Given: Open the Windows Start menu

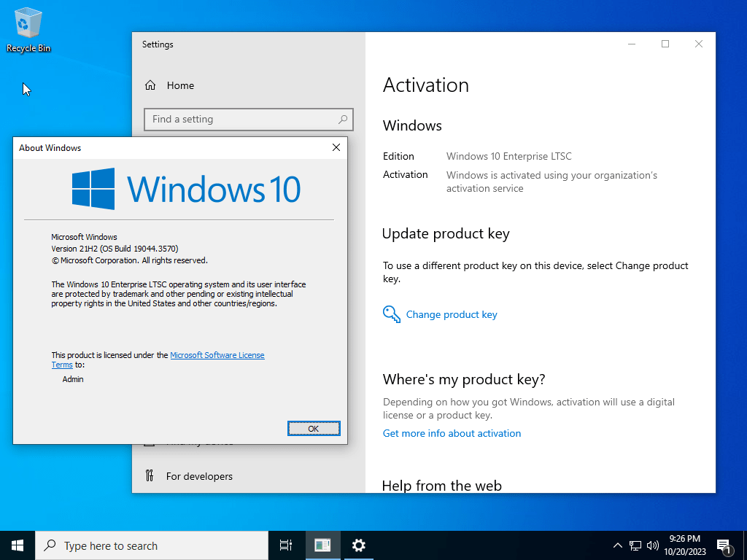Looking at the screenshot, I should [x=18, y=545].
